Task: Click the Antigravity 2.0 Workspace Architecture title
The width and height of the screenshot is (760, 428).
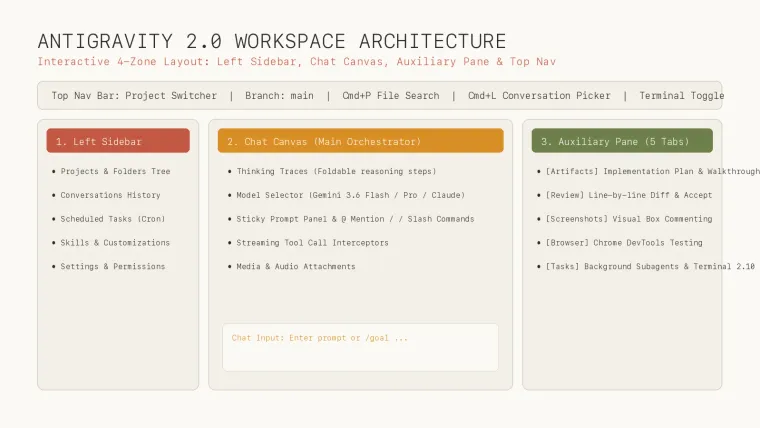Action: tap(272, 41)
